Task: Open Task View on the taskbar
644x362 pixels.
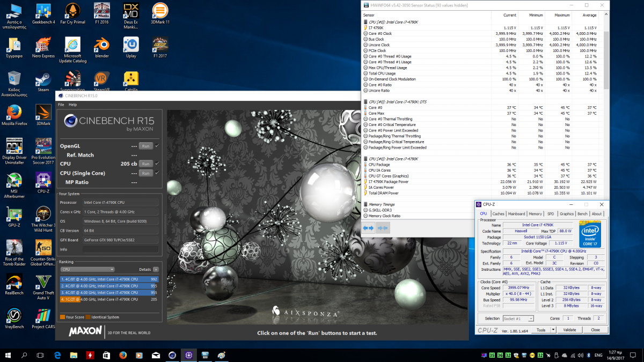Action: (x=40, y=355)
